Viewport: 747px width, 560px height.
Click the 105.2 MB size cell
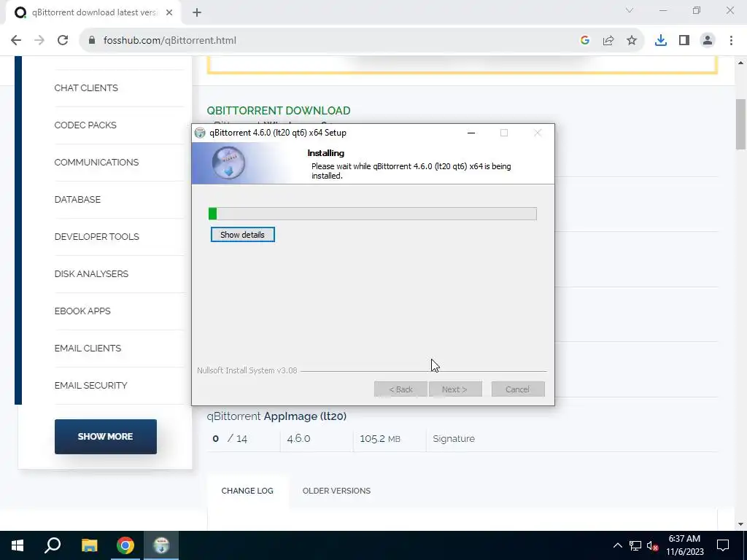coord(379,438)
